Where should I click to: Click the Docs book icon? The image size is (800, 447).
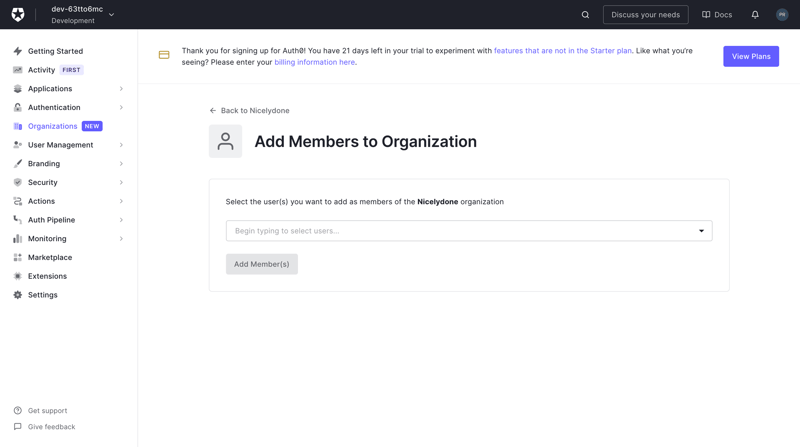706,15
